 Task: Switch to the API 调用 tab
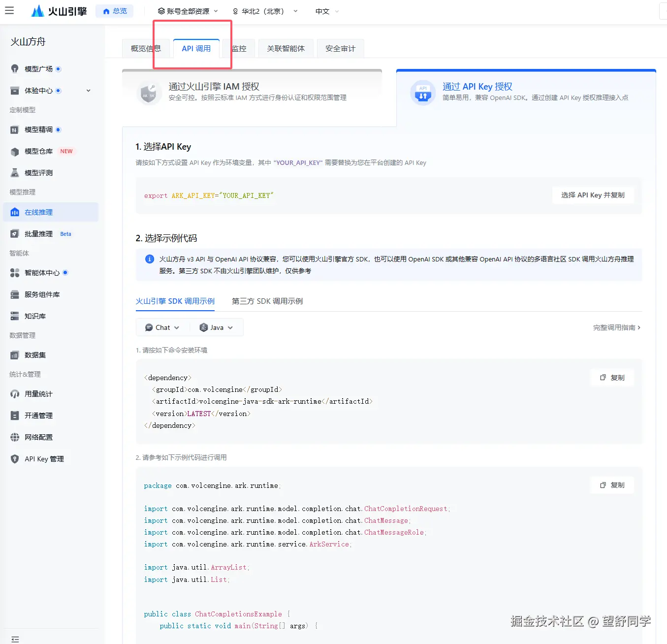[x=196, y=48]
